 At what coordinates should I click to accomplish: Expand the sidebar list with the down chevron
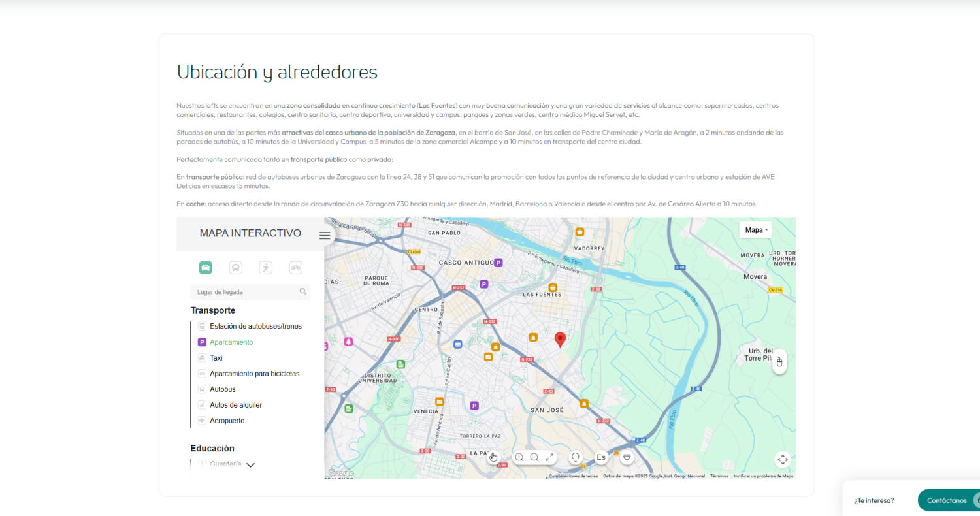[x=250, y=465]
